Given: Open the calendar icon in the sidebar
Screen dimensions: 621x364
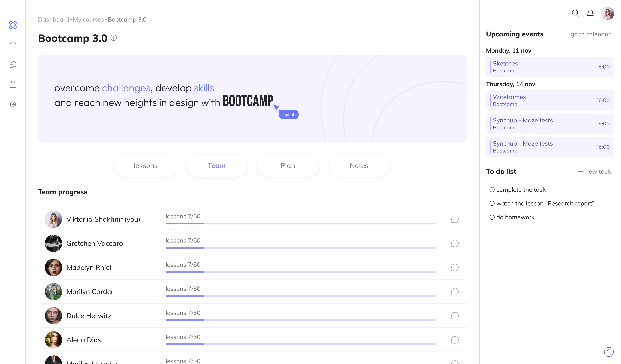Looking at the screenshot, I should pyautogui.click(x=13, y=84).
